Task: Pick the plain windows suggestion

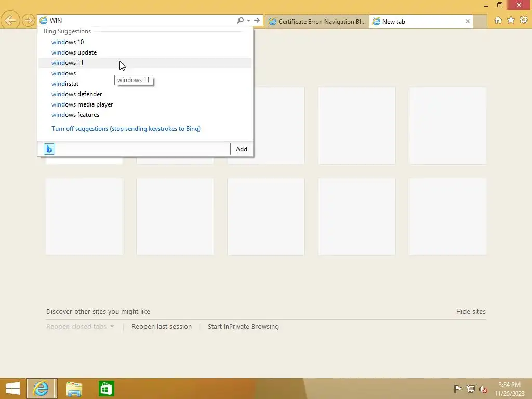Action: click(145, 73)
